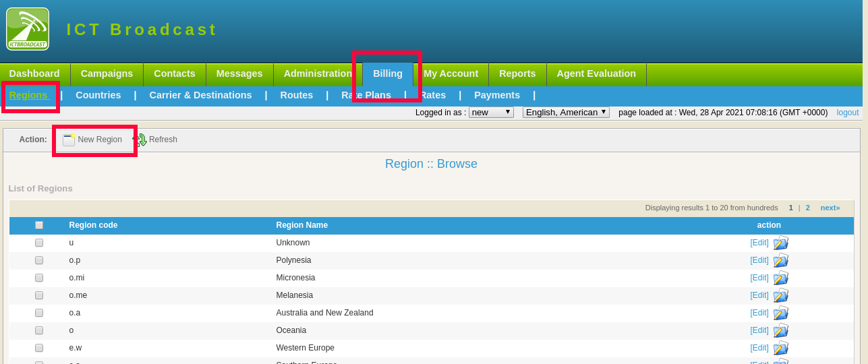This screenshot has height=364, width=868.
Task: Click the edit icon for Melanesia row
Action: click(781, 295)
